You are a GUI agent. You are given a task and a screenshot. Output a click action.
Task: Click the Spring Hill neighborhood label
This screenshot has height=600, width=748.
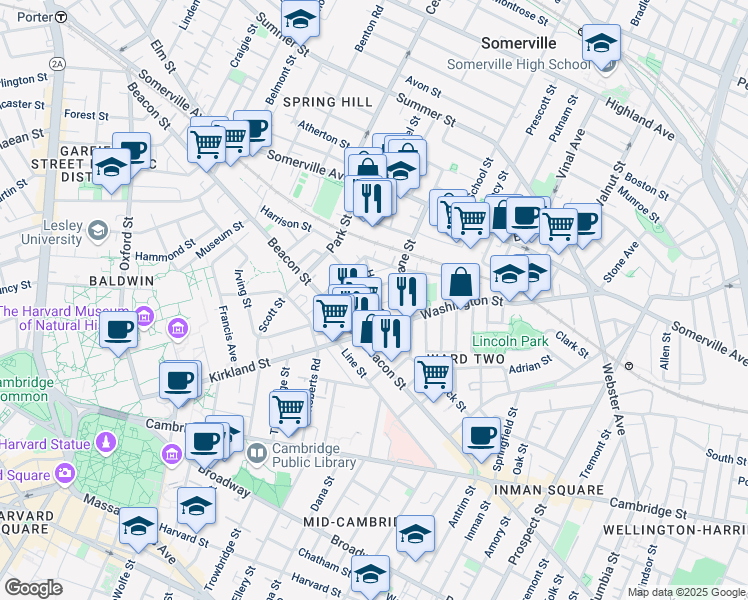328,102
